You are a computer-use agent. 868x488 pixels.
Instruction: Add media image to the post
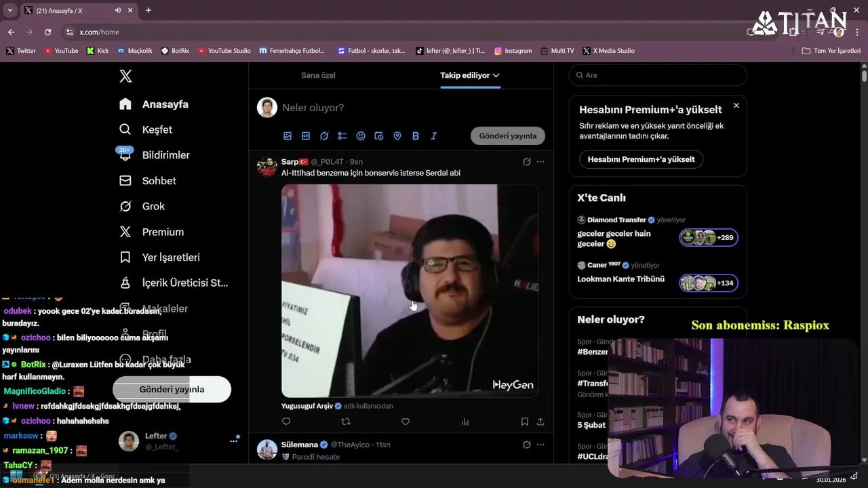click(x=288, y=136)
